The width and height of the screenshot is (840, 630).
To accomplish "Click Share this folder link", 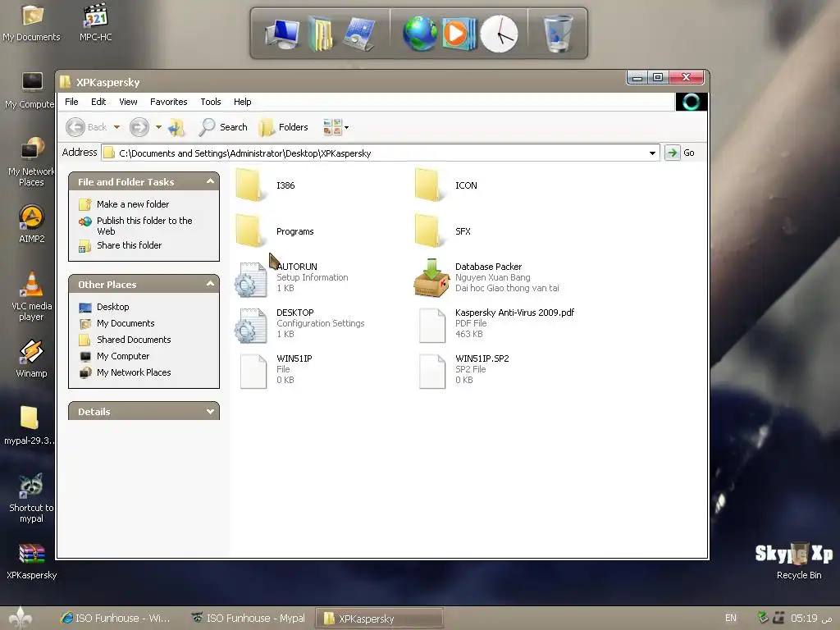I will coord(129,245).
